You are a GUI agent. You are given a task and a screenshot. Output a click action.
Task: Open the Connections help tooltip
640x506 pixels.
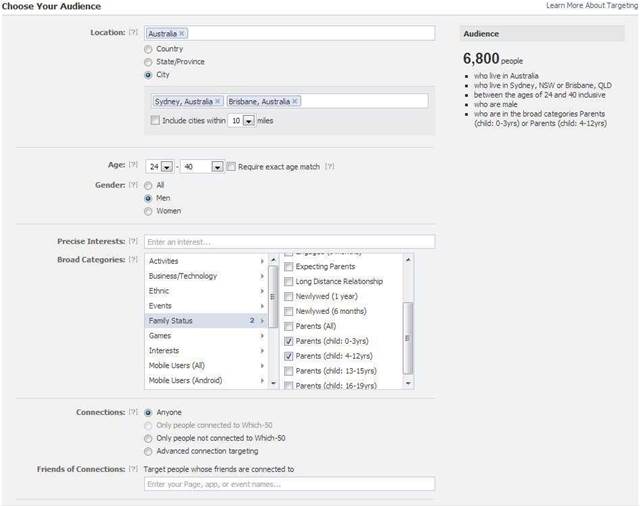[133, 412]
